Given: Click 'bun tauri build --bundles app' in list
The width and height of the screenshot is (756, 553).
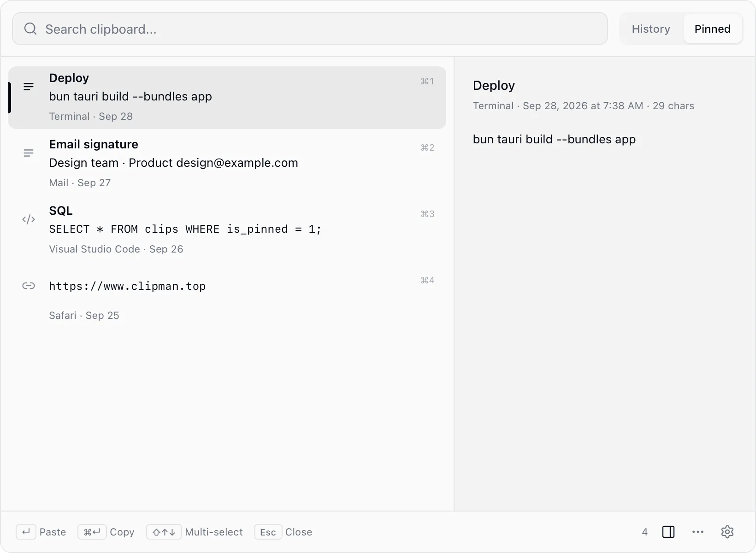Looking at the screenshot, I should (x=130, y=96).
